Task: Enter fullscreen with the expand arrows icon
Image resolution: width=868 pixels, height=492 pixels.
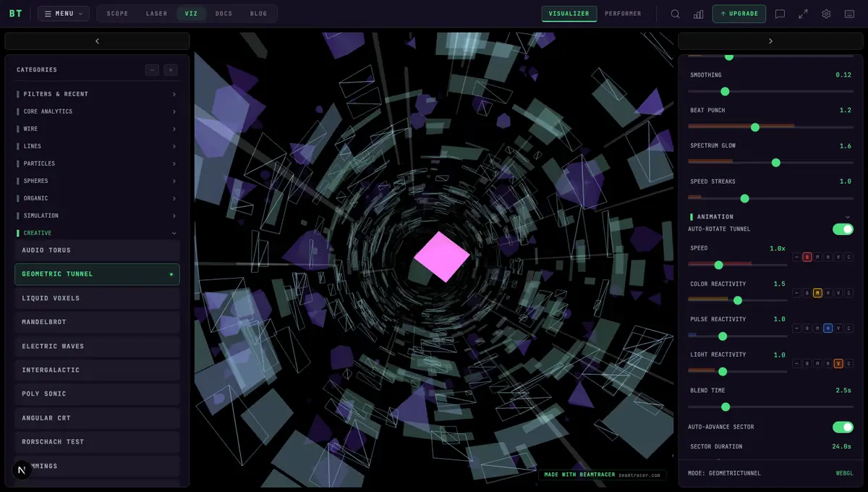Action: [x=803, y=14]
